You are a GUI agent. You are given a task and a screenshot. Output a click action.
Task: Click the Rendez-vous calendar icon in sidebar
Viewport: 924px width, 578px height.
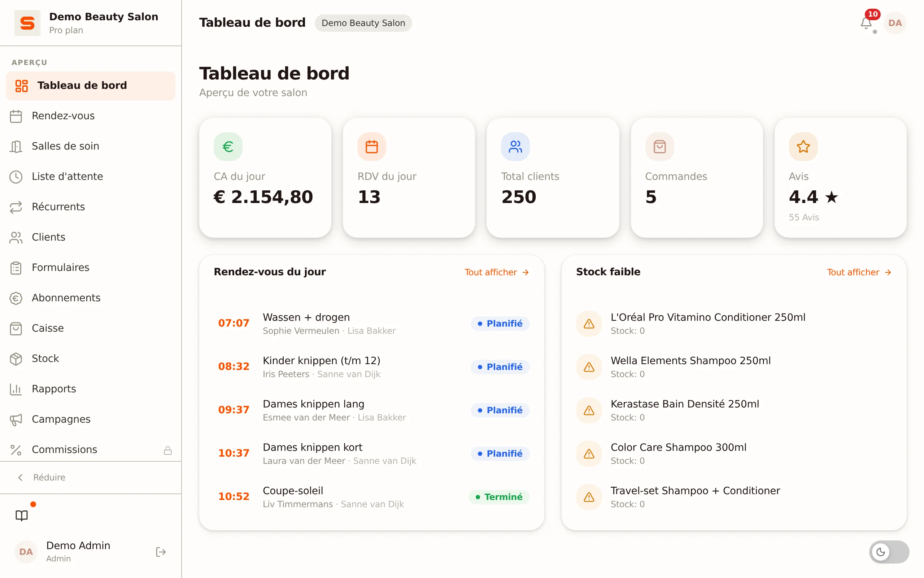pyautogui.click(x=16, y=116)
